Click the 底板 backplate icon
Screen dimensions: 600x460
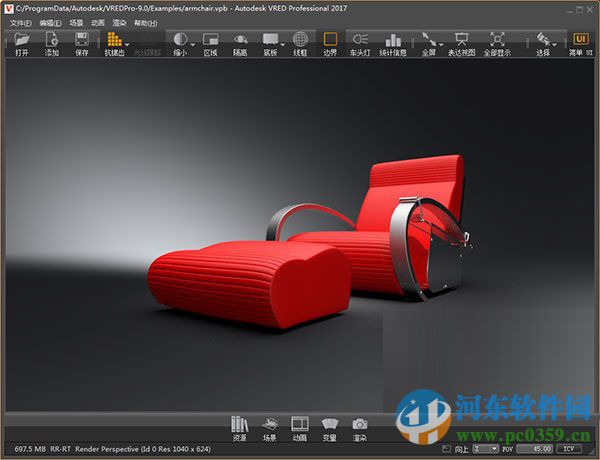tap(270, 39)
